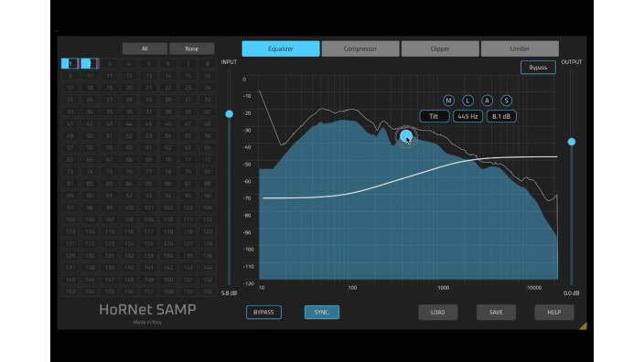
Task: Open the Compressor tab
Action: point(360,48)
